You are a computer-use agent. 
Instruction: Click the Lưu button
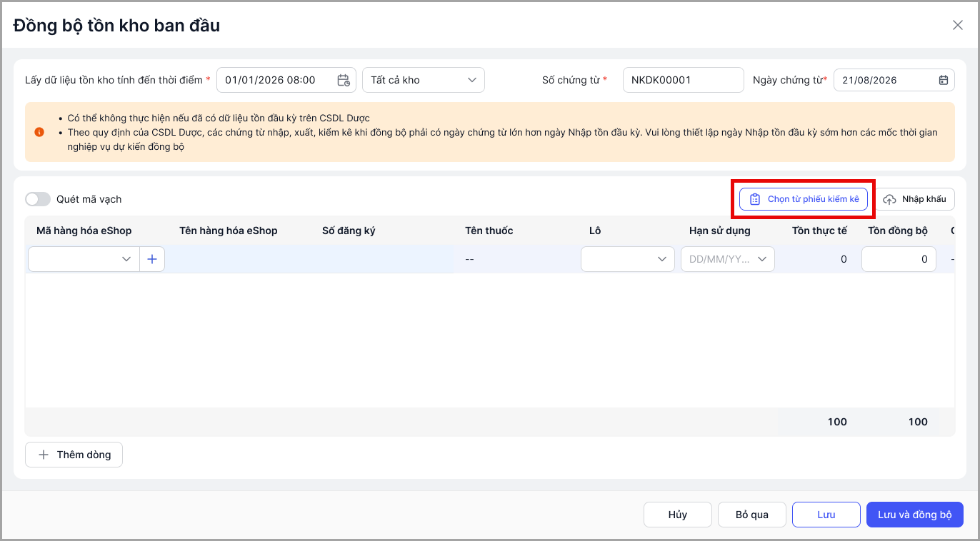tap(826, 515)
